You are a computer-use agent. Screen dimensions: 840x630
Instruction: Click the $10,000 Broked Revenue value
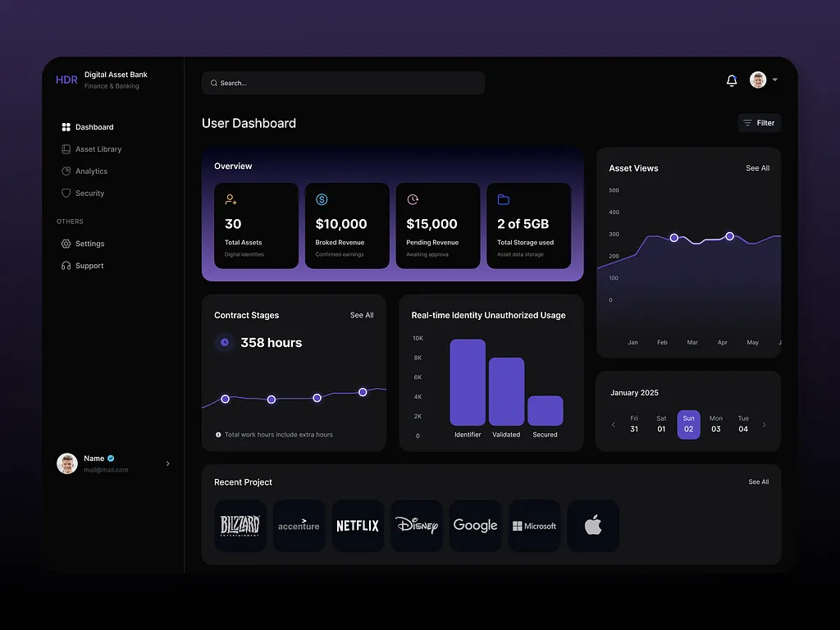click(341, 223)
